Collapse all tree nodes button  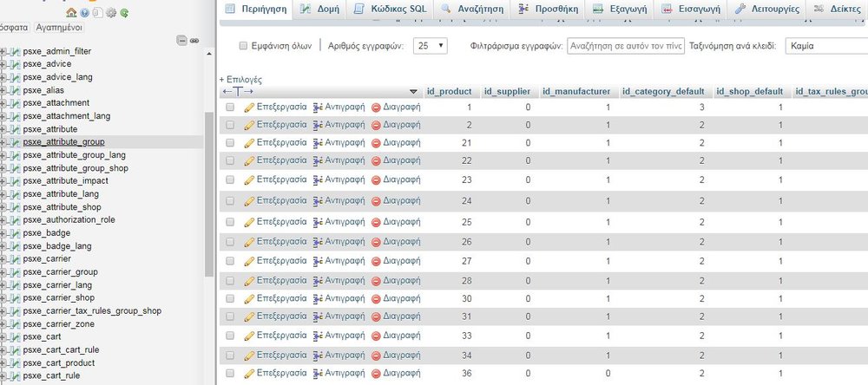181,41
